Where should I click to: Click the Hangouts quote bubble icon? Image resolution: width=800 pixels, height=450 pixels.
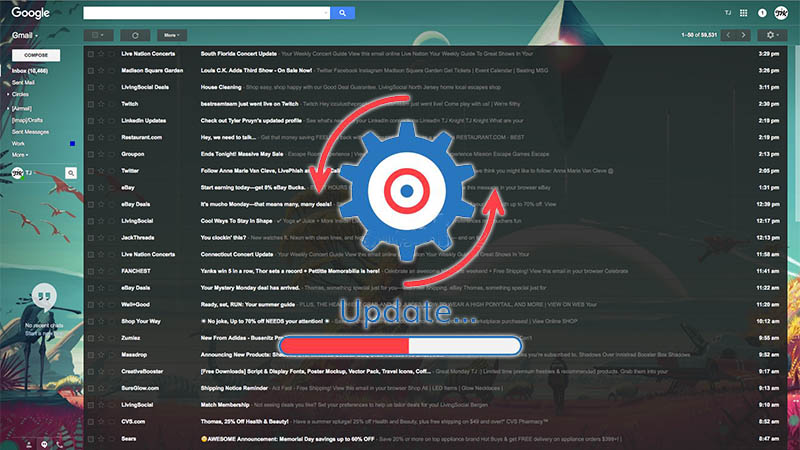click(x=44, y=297)
